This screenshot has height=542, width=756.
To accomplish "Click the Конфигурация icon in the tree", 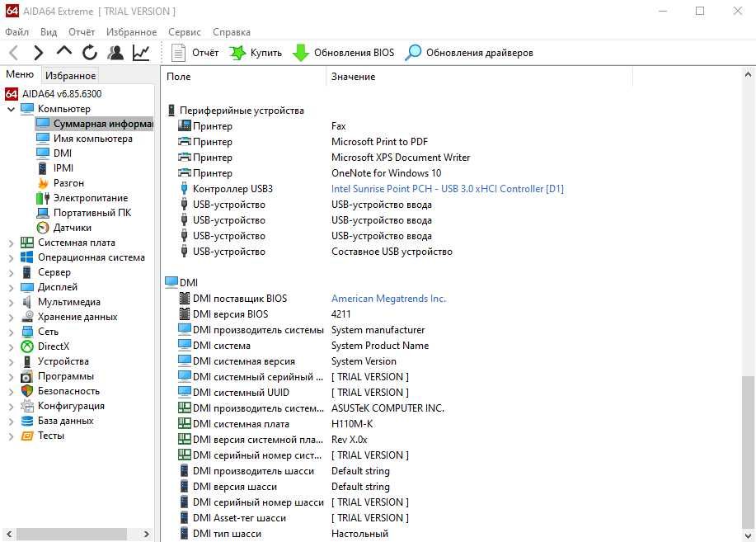I will [x=27, y=407].
